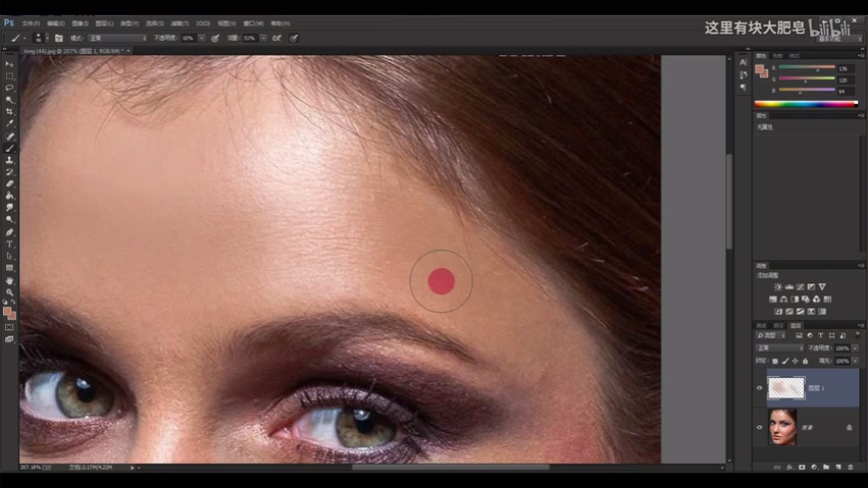The height and width of the screenshot is (488, 868).
Task: Open the brush settings panel folder icon
Action: (59, 38)
